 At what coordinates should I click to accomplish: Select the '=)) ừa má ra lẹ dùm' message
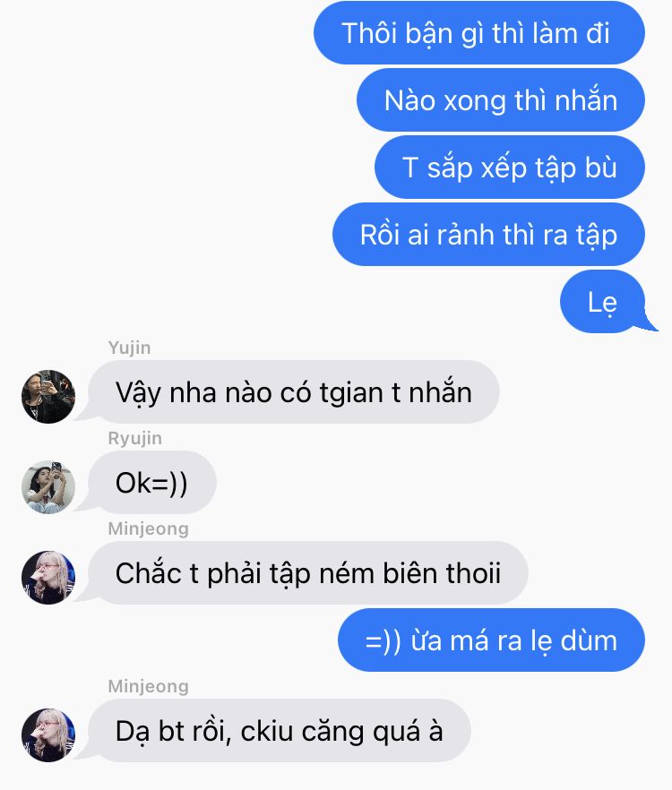[492, 640]
